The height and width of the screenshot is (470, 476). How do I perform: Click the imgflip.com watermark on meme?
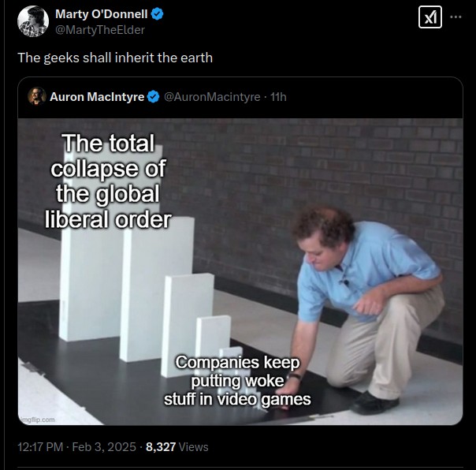(37, 420)
